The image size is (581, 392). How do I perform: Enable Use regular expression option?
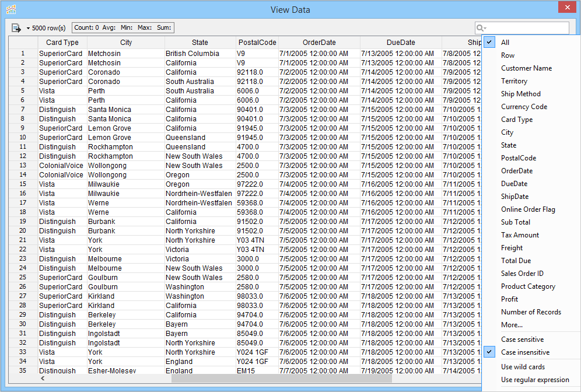click(531, 380)
